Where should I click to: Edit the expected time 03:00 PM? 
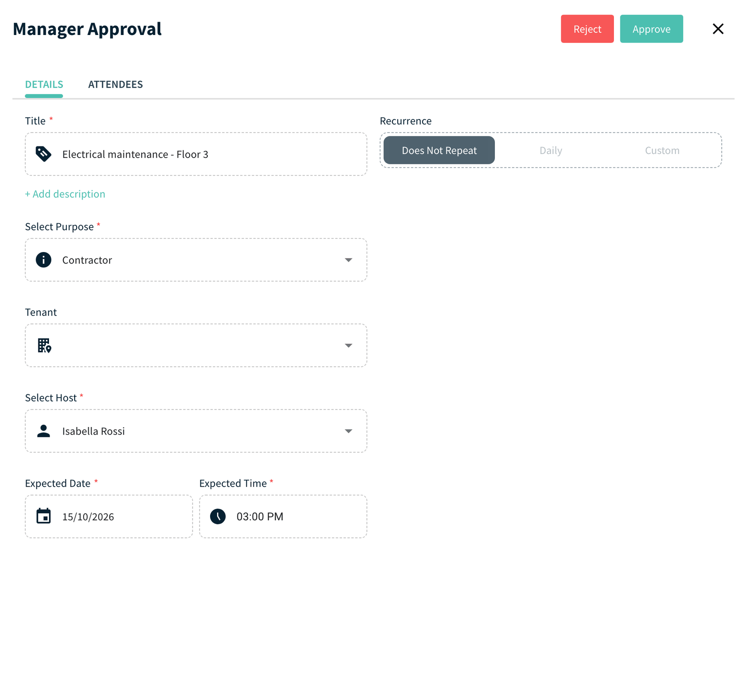pyautogui.click(x=260, y=517)
